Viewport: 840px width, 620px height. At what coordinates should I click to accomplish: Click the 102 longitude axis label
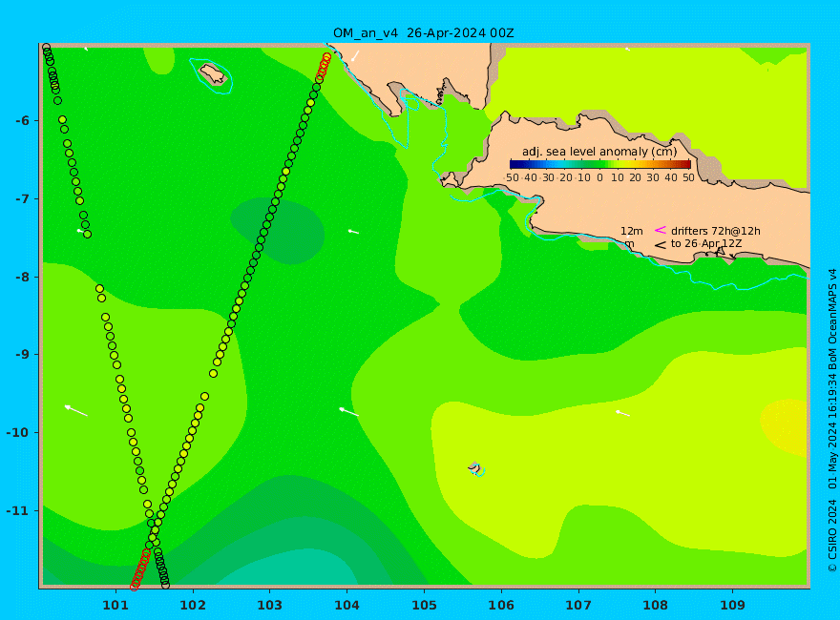click(192, 605)
